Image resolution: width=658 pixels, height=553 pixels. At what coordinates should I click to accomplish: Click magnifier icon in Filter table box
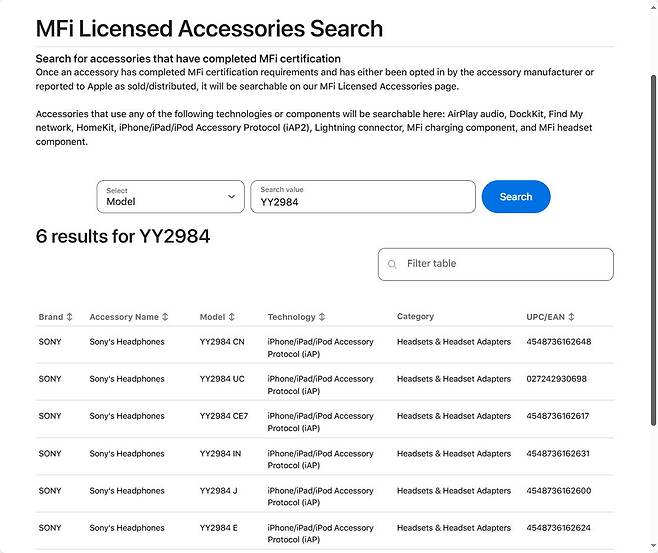click(392, 264)
